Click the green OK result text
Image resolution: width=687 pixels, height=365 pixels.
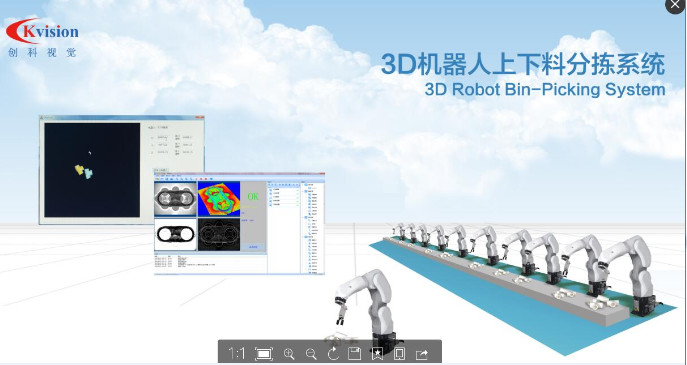pos(253,197)
